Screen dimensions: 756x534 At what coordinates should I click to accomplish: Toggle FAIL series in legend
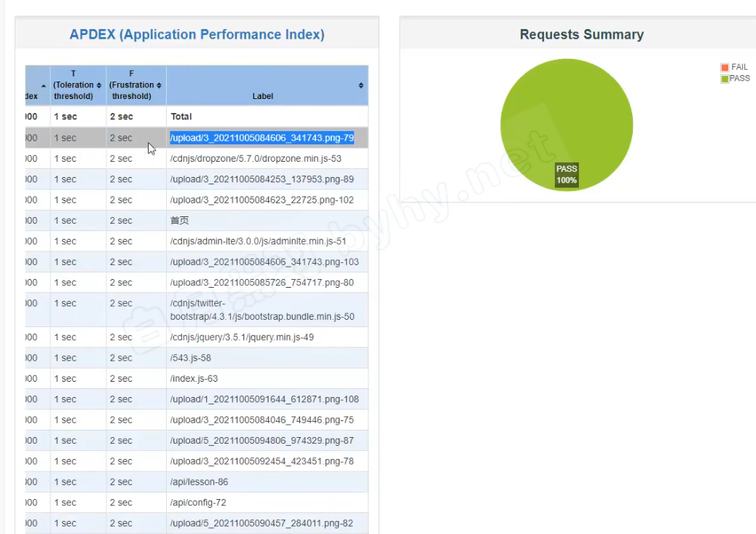click(x=734, y=67)
